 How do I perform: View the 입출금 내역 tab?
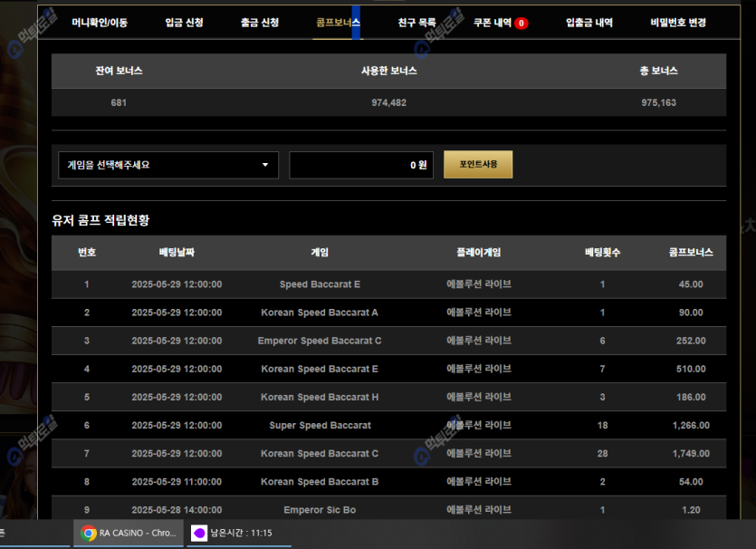589,23
